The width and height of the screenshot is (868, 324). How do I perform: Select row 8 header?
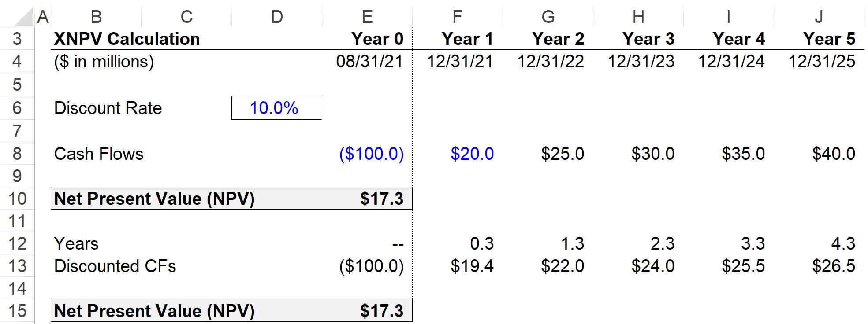17,154
